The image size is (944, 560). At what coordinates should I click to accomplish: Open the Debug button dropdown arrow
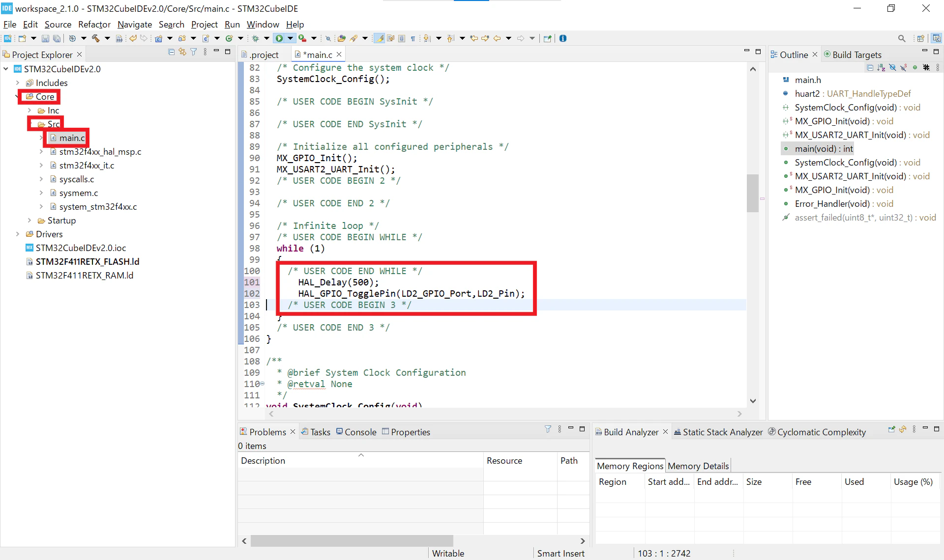coord(266,38)
